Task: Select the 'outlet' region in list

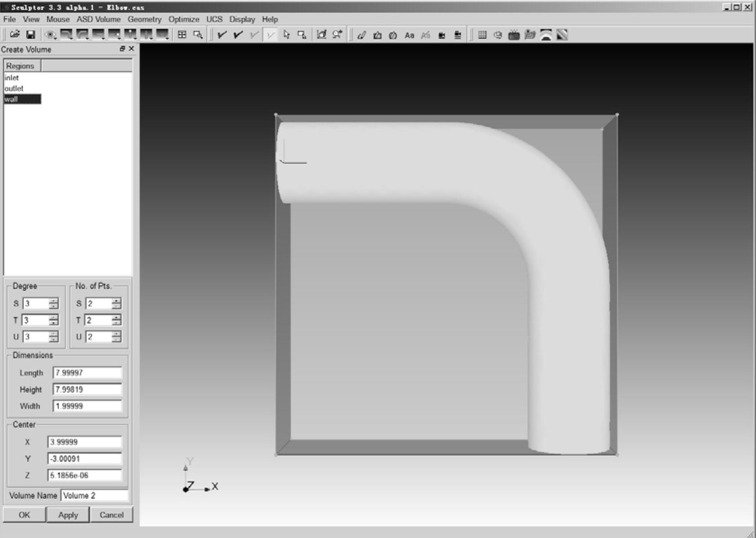Action: pos(14,88)
